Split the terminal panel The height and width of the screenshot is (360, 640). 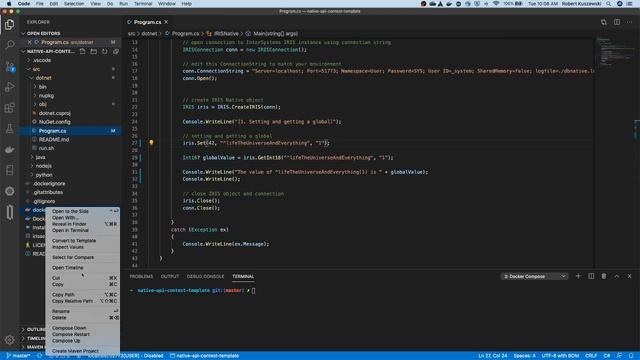591,276
